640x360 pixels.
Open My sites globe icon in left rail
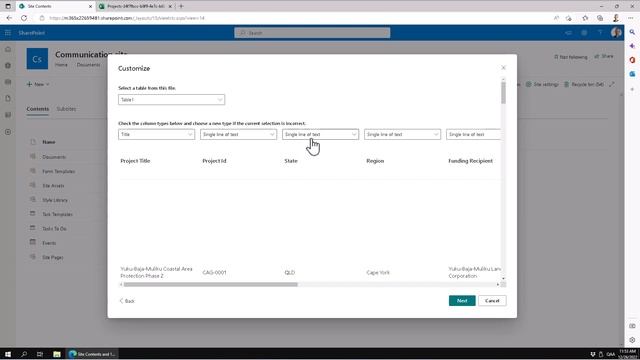coord(8,65)
